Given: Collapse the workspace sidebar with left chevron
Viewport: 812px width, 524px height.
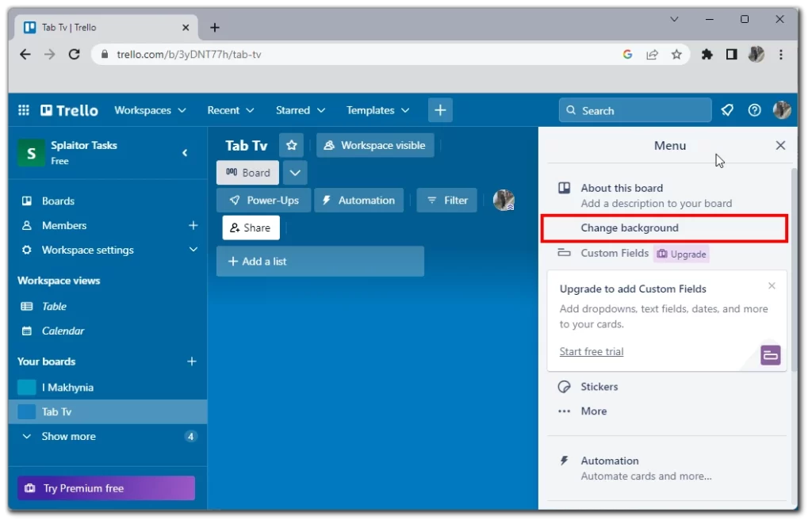Looking at the screenshot, I should click(185, 153).
